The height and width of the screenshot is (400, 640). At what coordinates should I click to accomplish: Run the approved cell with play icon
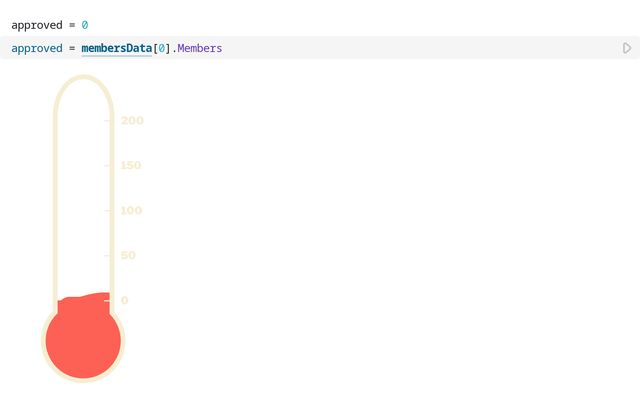[626, 48]
